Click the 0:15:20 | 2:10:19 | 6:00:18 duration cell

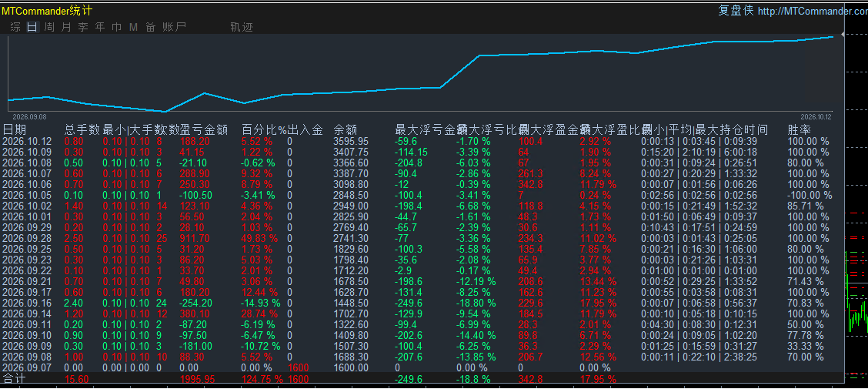pos(699,152)
